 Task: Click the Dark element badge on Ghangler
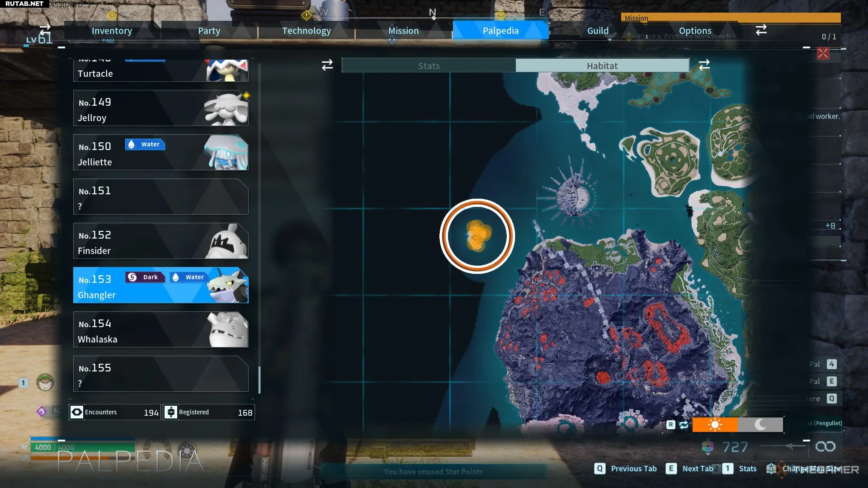pos(145,277)
